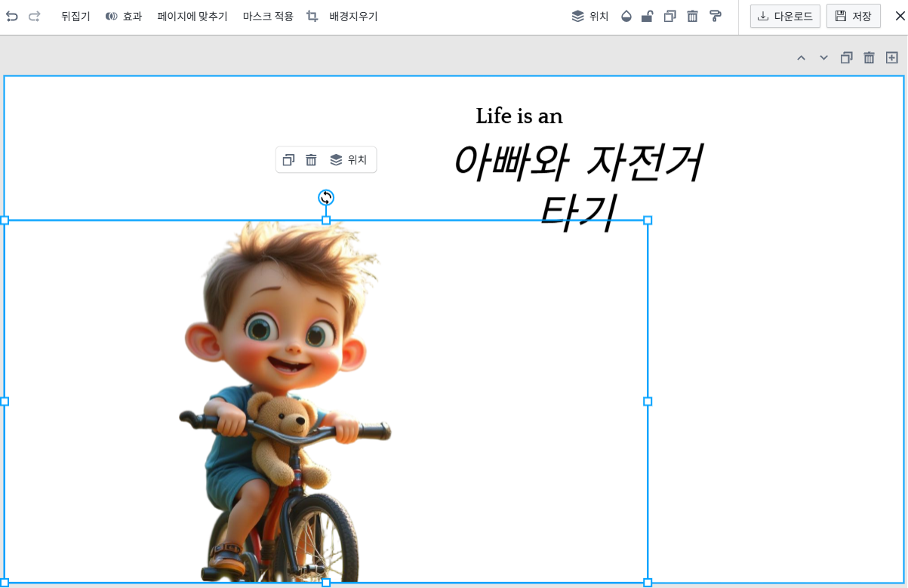Move to next page with down chevron
Viewport: 908px width, 588px height.
(x=823, y=57)
